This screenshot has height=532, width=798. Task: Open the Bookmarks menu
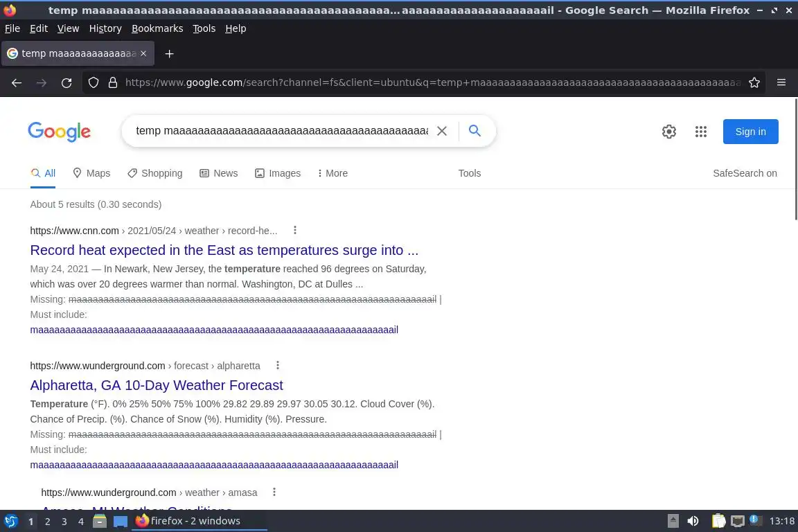coord(157,28)
